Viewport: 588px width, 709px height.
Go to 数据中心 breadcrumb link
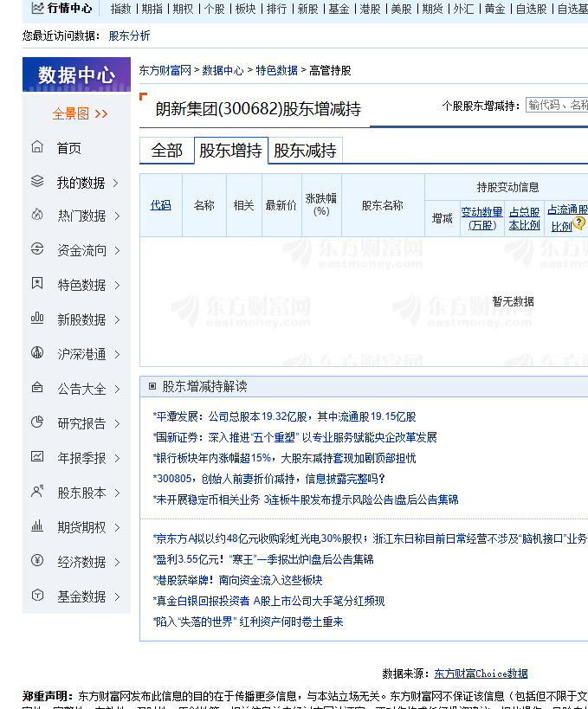point(223,70)
